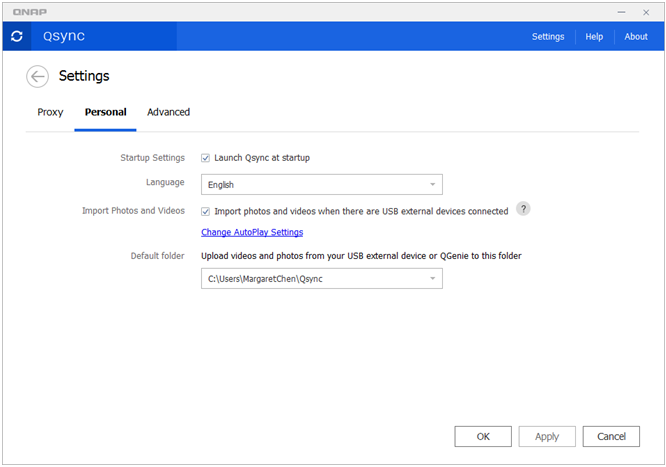Open Settings in the top bar
Viewport: 666px width, 467px height.
pos(548,37)
